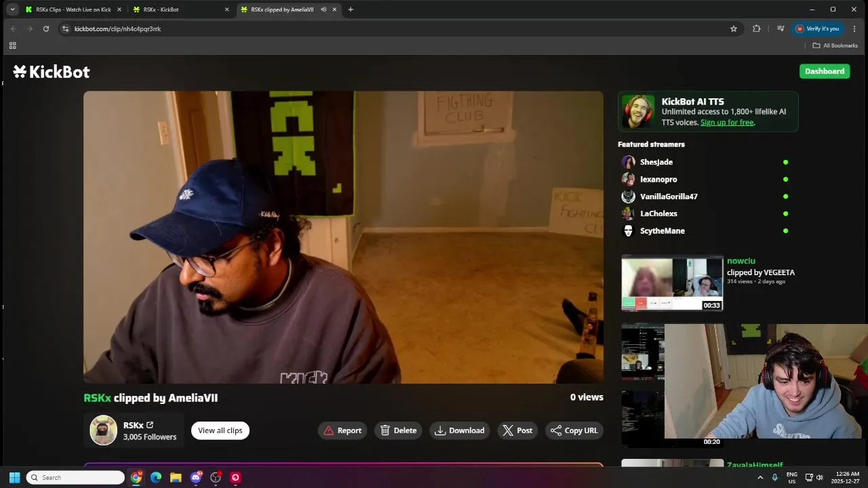
Task: Click the site information icon in address bar
Action: pos(65,28)
